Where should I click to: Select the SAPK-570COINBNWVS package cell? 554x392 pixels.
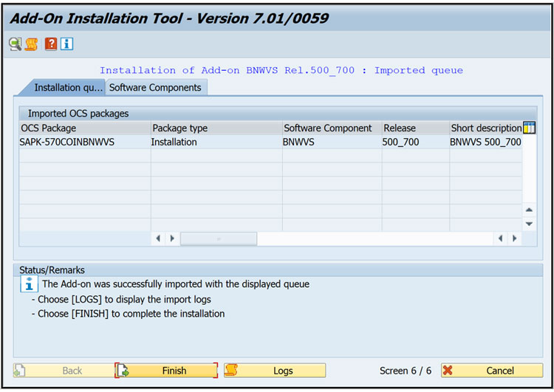[x=85, y=142]
